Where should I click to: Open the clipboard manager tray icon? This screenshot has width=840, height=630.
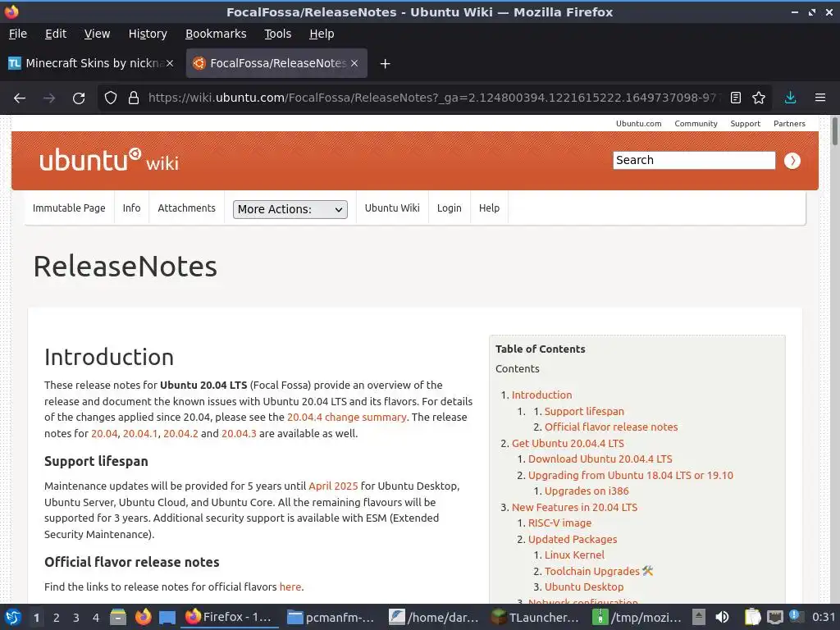[x=752, y=617]
